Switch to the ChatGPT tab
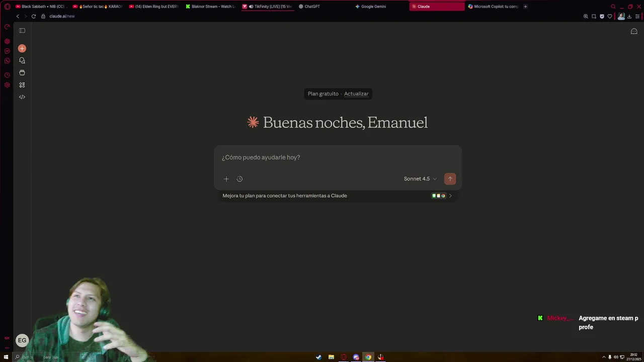The width and height of the screenshot is (644, 362). tap(324, 7)
